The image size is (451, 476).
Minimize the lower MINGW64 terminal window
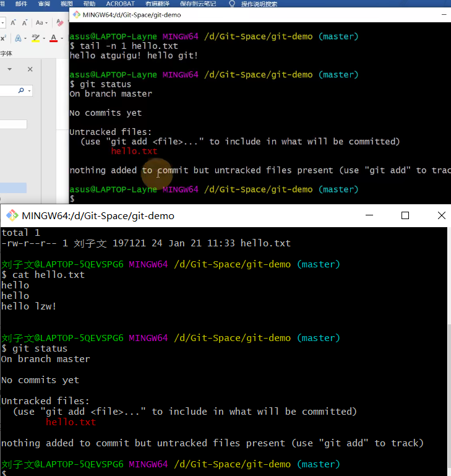(369, 215)
